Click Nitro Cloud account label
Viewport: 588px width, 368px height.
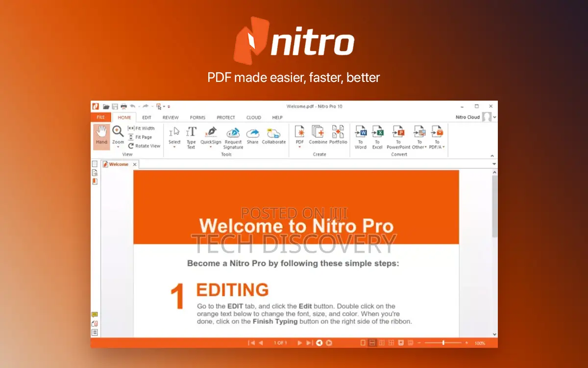click(467, 117)
